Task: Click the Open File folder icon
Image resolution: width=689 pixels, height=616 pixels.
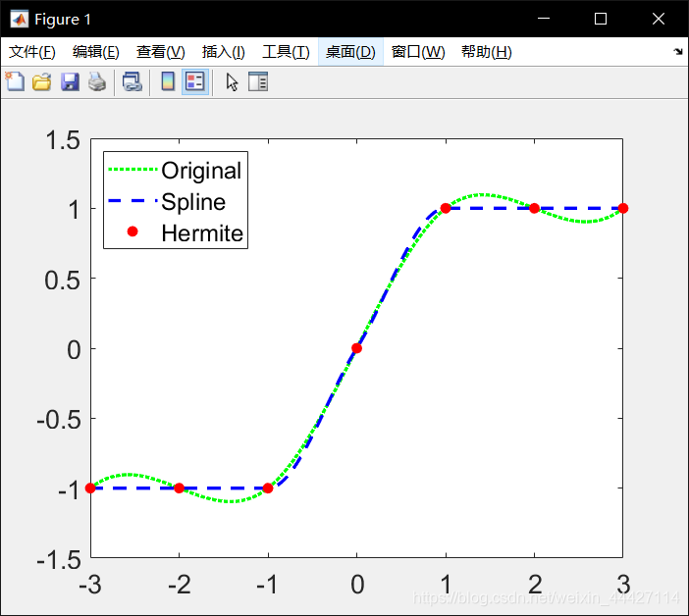Action: 42,82
